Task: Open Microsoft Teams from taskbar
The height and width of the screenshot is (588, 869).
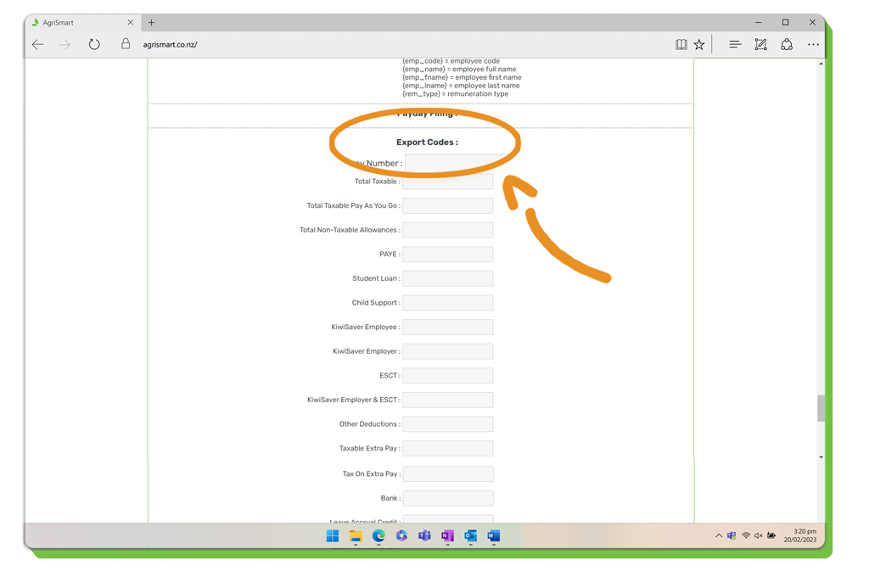Action: coord(424,536)
